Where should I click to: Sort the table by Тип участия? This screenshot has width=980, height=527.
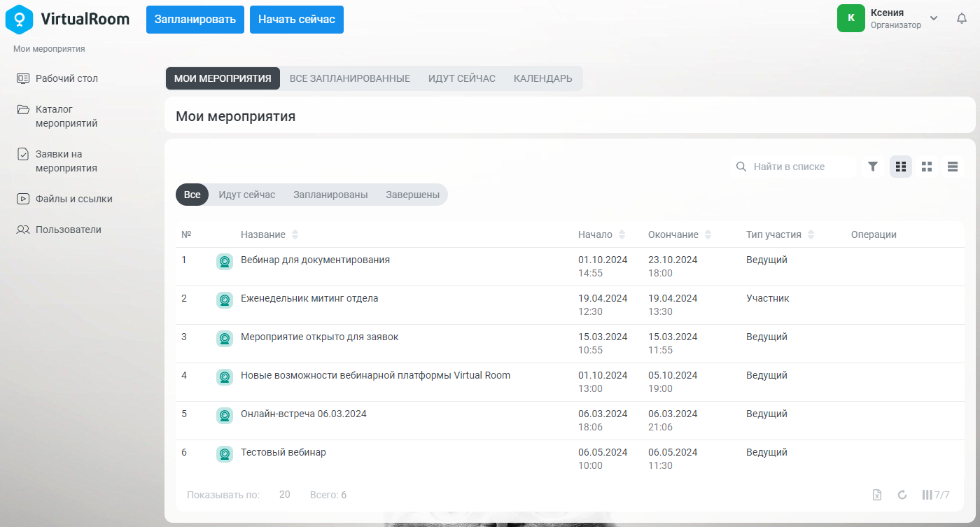(x=810, y=234)
